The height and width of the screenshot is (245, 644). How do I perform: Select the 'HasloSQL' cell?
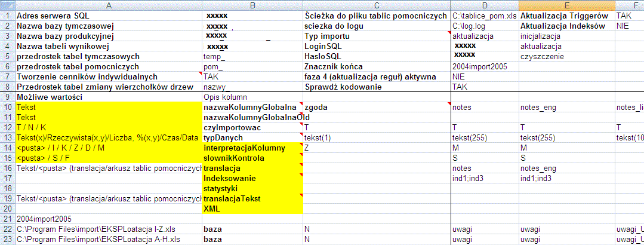tap(377, 56)
